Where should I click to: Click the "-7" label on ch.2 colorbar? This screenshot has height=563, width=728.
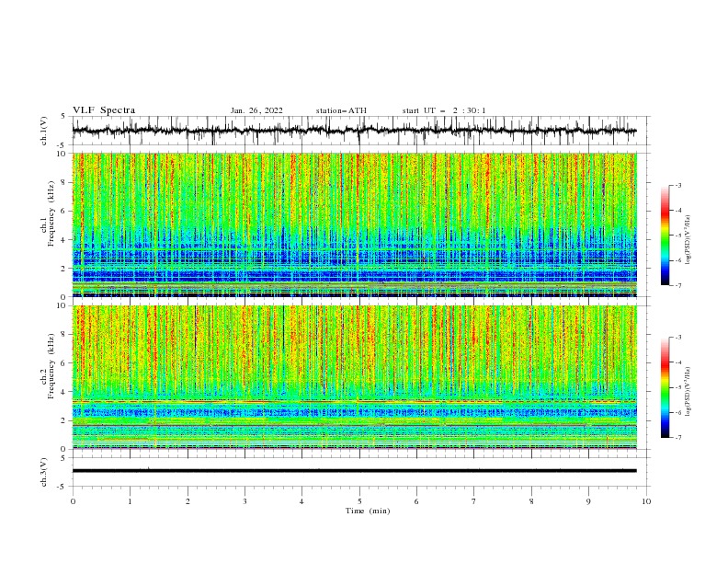[677, 438]
